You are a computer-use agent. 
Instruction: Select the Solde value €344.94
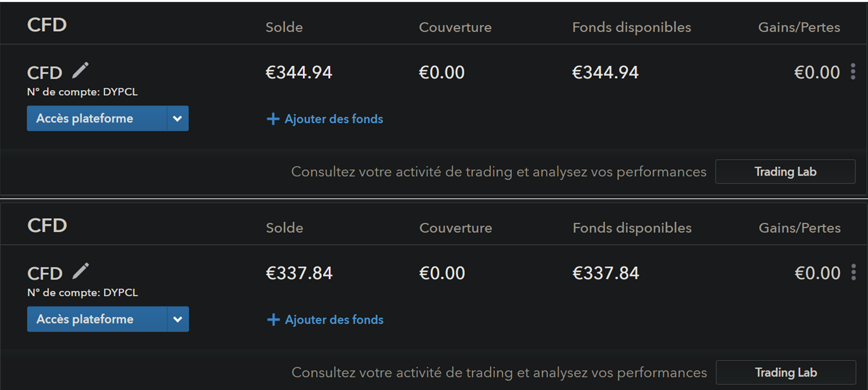(x=298, y=72)
